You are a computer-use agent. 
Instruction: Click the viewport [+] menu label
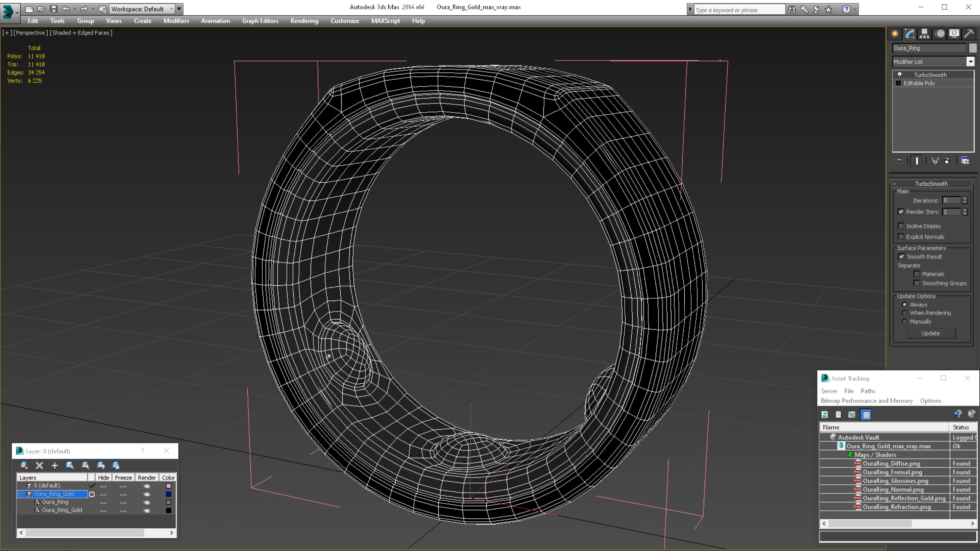pyautogui.click(x=7, y=33)
